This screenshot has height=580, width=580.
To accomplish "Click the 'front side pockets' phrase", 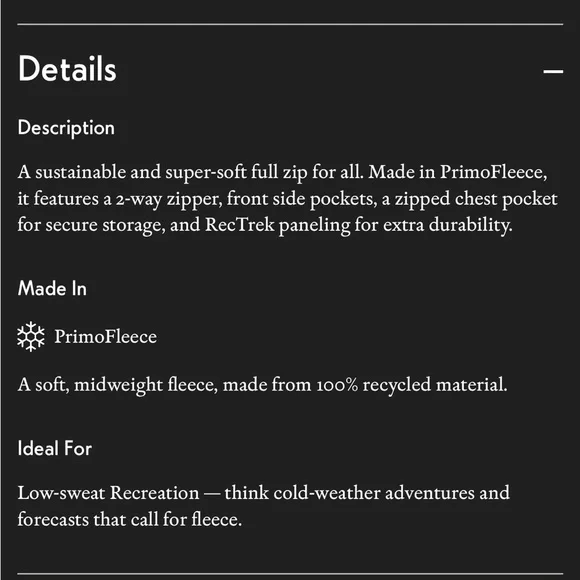I will click(301, 199).
